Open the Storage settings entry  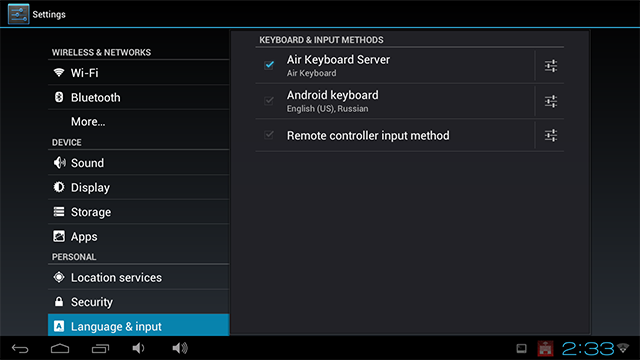[x=138, y=212]
